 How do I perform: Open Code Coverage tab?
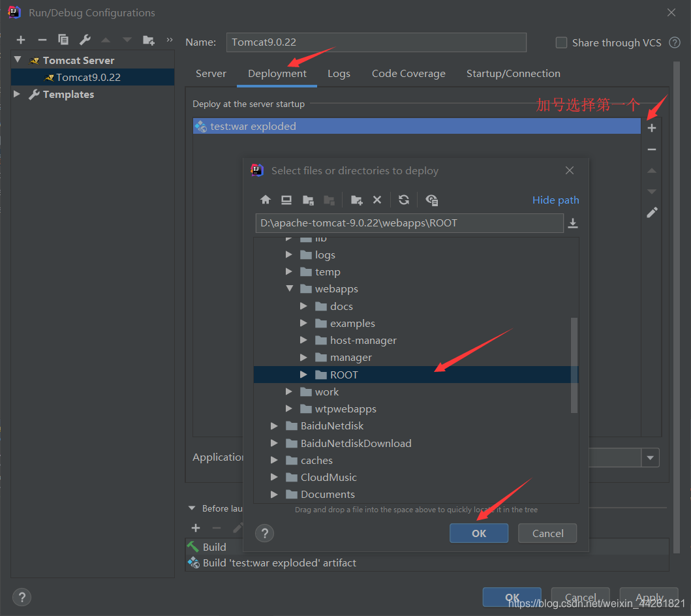408,74
